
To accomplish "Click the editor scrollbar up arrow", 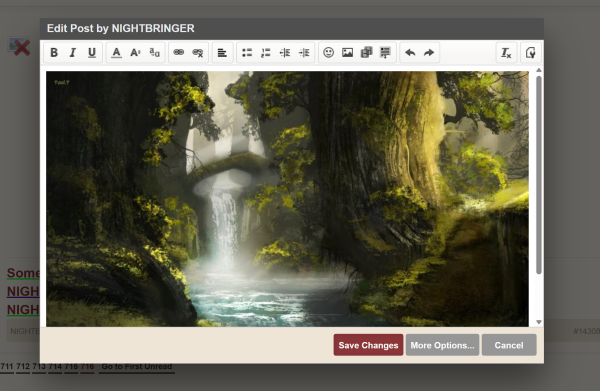I will point(539,70).
